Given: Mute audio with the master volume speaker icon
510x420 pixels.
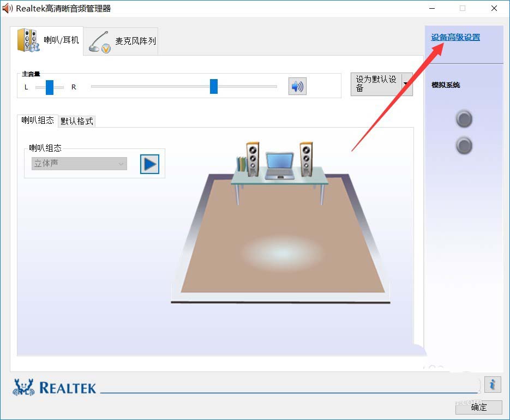Looking at the screenshot, I should (297, 86).
